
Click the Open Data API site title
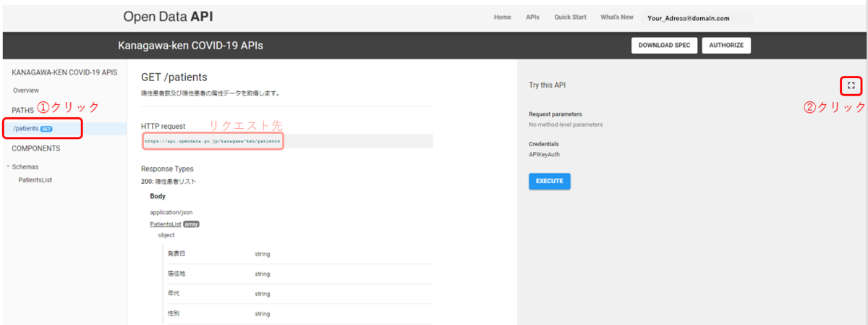point(168,17)
